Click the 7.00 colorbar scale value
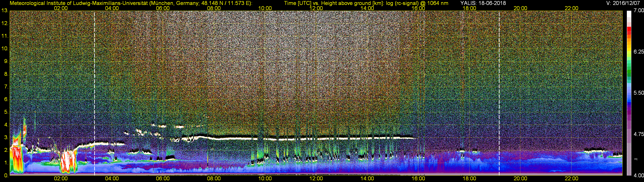This screenshot has height=182, width=644. click(638, 10)
